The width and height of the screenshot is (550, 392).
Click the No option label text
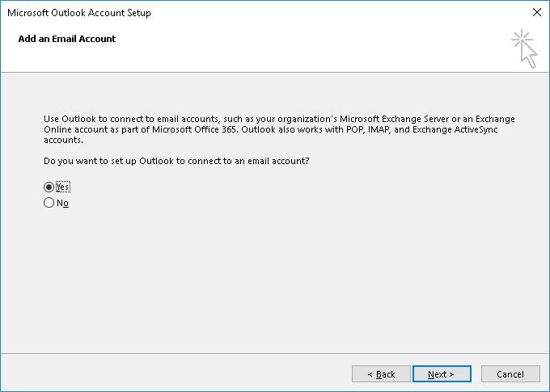click(x=62, y=204)
